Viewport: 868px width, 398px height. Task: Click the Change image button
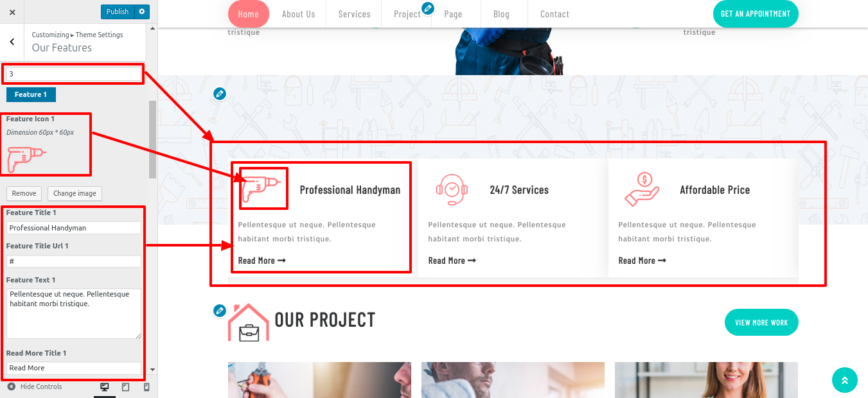[75, 193]
